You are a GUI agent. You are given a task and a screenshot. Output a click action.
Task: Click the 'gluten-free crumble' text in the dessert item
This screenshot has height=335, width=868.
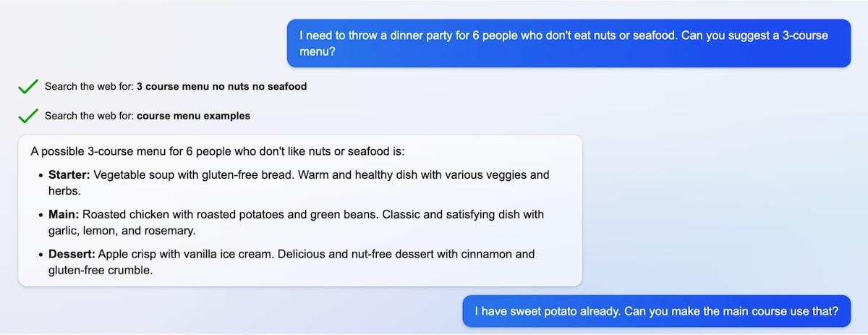pyautogui.click(x=101, y=271)
